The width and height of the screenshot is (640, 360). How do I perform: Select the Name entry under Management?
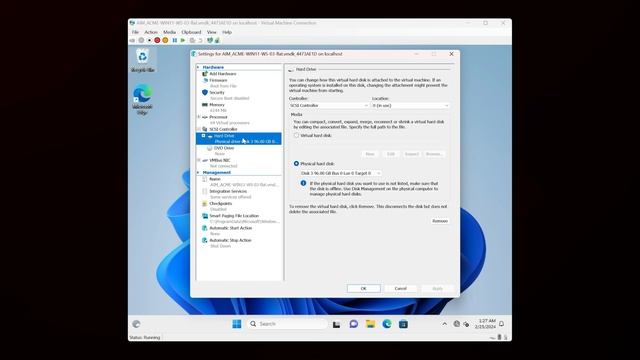pyautogui.click(x=215, y=179)
